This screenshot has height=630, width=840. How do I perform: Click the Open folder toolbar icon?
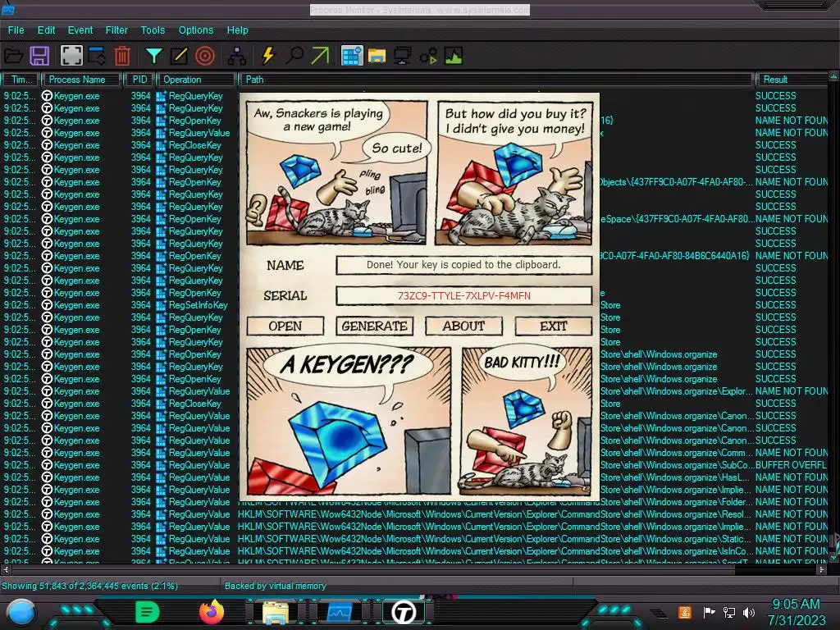pos(13,56)
